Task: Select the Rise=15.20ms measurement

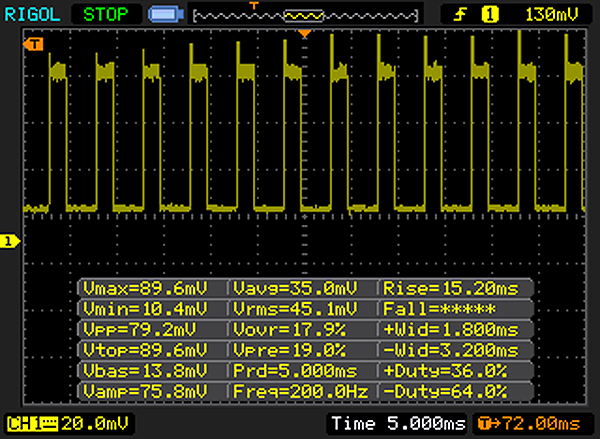Action: pyautogui.click(x=451, y=288)
